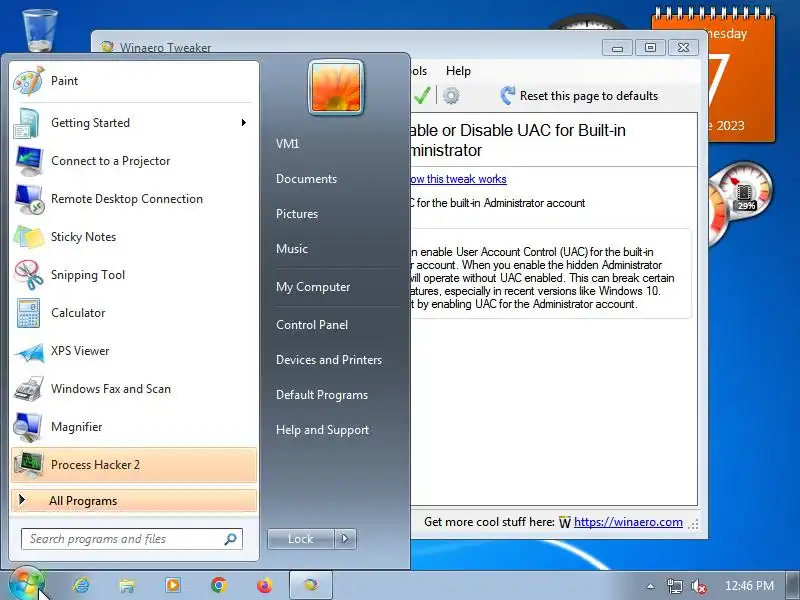Expand Getting Started submenu arrow

click(244, 122)
